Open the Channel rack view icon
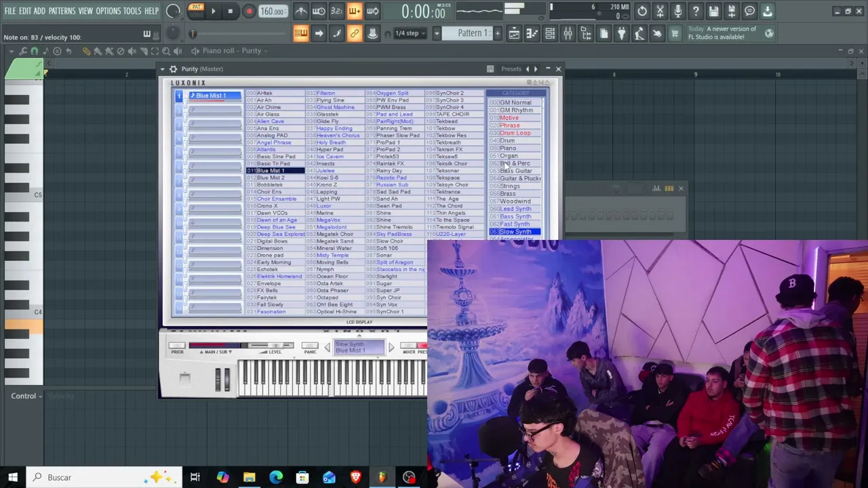The height and width of the screenshot is (488, 868). tap(550, 33)
